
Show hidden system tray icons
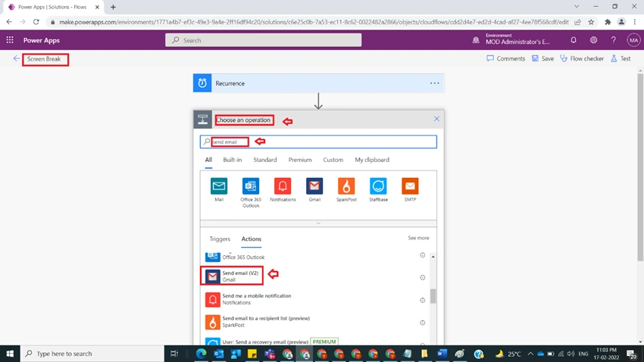pos(530,354)
